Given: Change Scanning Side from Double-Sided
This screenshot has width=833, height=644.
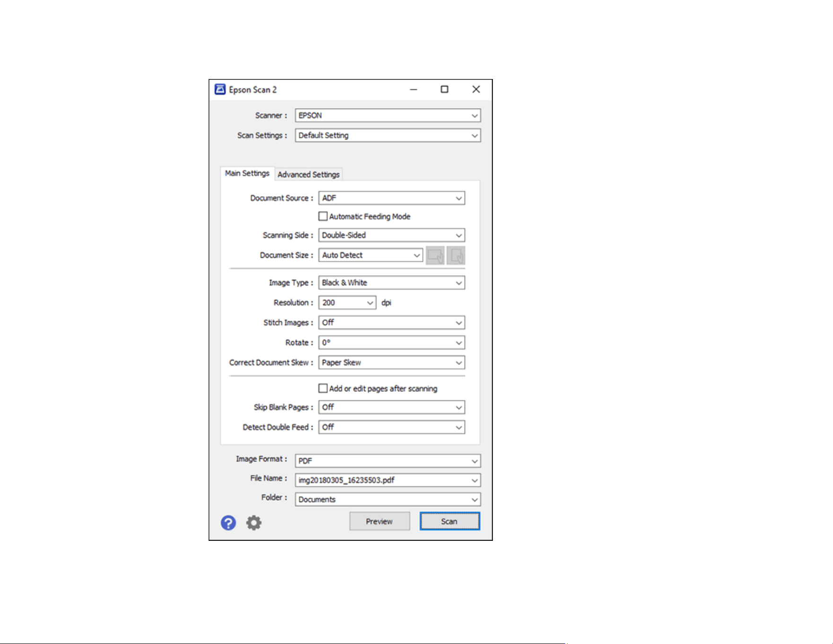Looking at the screenshot, I should 392,235.
